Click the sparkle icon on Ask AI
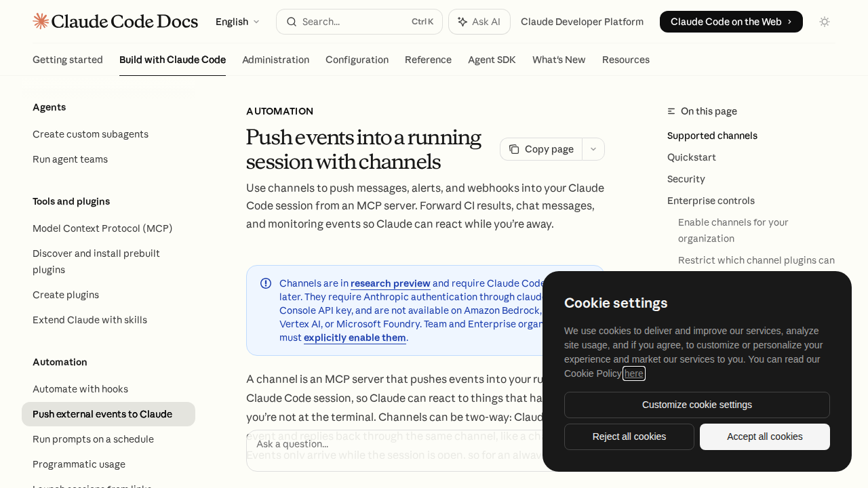The height and width of the screenshot is (488, 868). [x=462, y=22]
